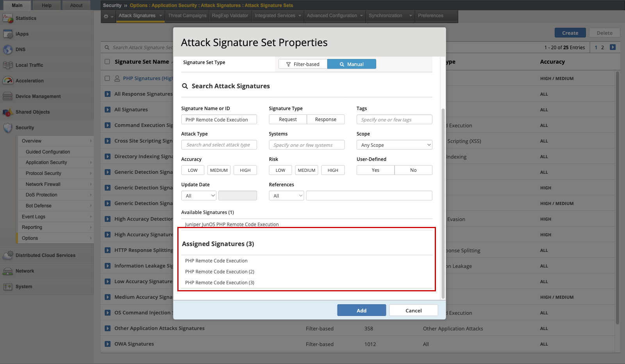Switch set type to Filter-based
This screenshot has width=625, height=364.
point(303,64)
